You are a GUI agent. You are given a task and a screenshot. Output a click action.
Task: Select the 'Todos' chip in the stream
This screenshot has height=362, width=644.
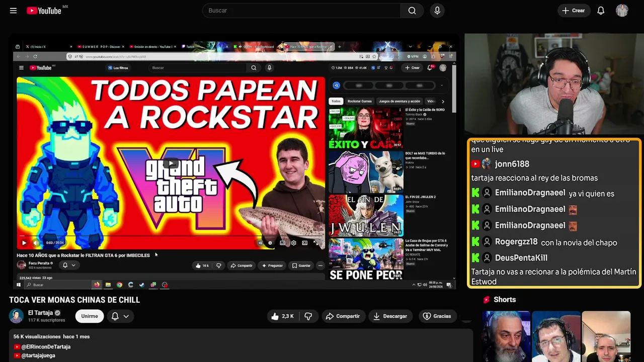336,101
